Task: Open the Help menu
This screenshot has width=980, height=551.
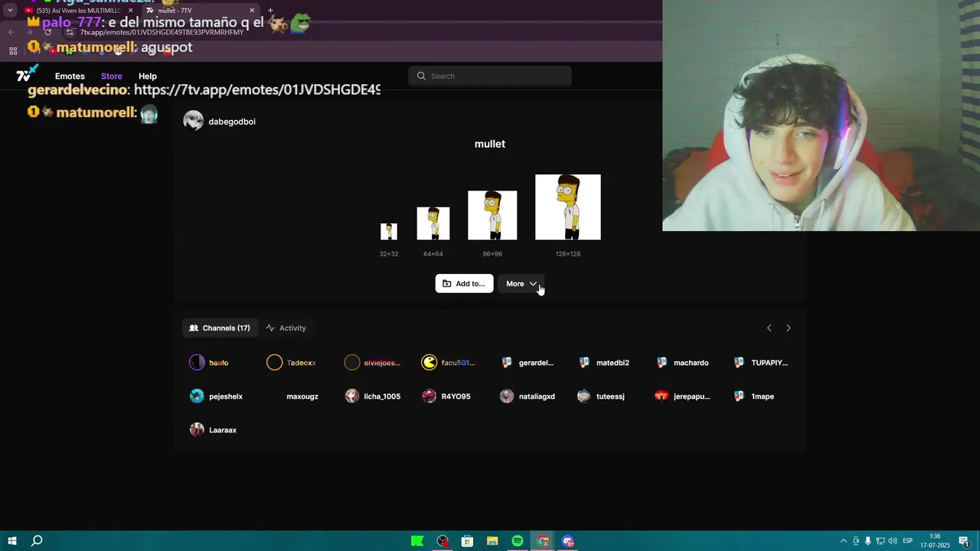Action: [x=148, y=77]
